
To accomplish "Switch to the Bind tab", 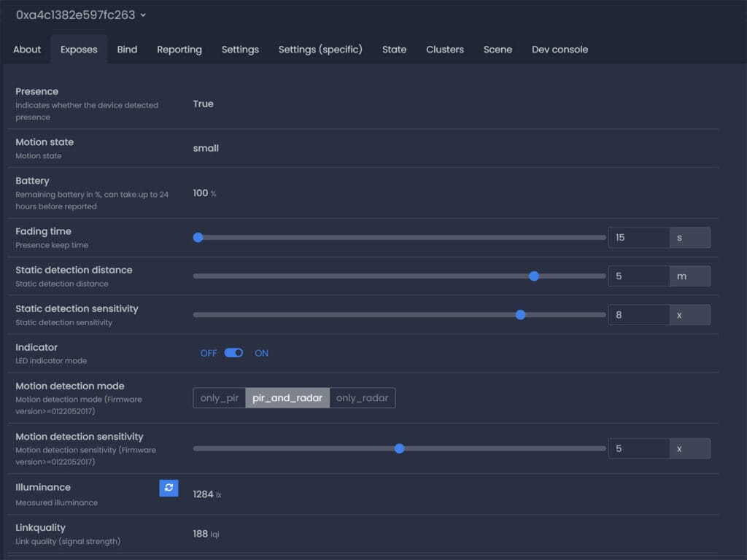I will point(127,50).
